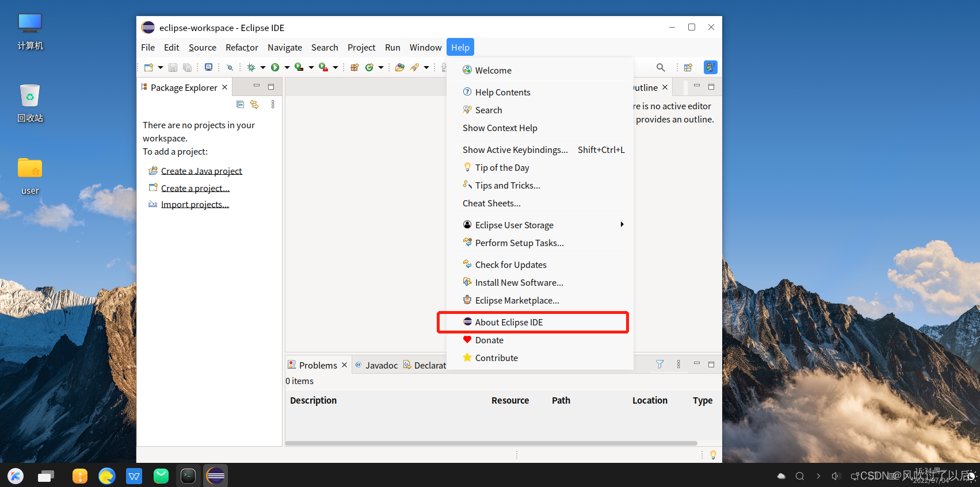
Task: Toggle the Skip All Breakpoints icon
Action: tap(230, 67)
